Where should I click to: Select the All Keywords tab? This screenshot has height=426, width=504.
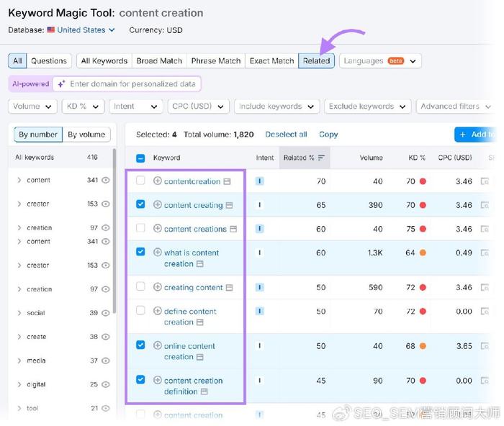click(104, 60)
